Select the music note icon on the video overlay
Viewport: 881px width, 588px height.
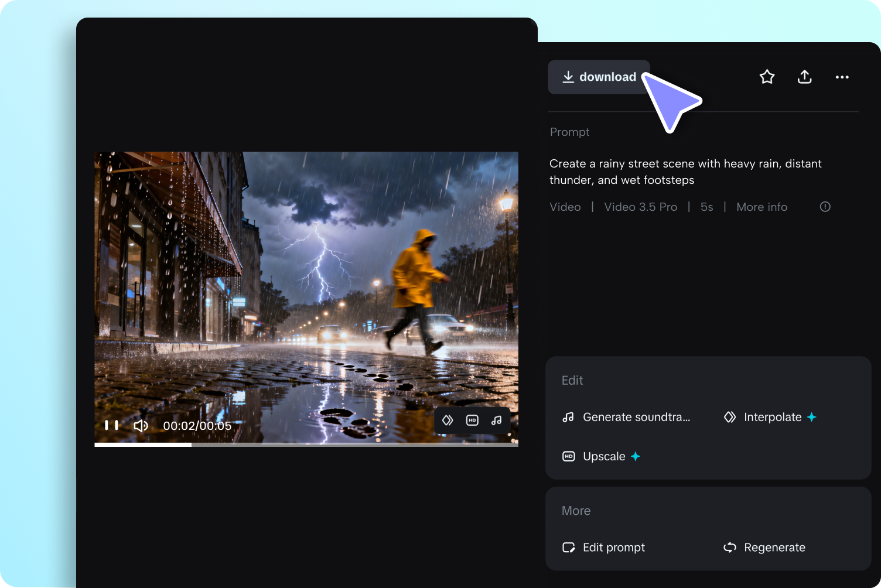click(x=496, y=420)
